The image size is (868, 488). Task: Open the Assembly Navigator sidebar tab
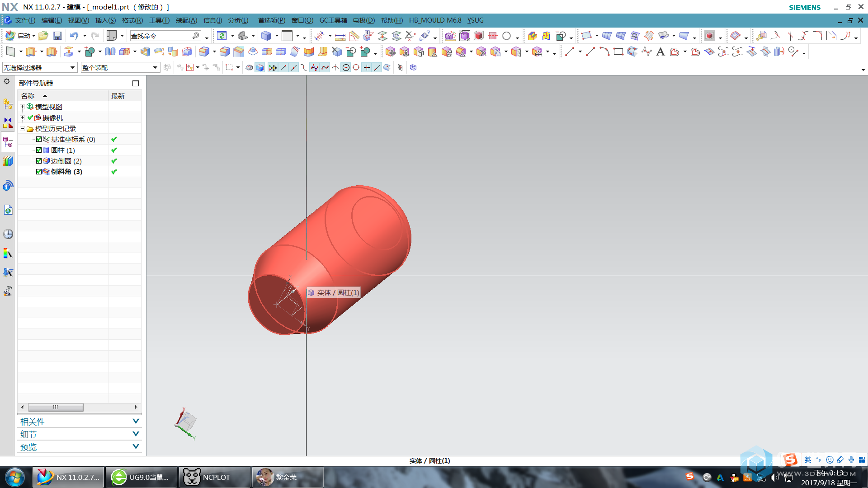pyautogui.click(x=8, y=104)
